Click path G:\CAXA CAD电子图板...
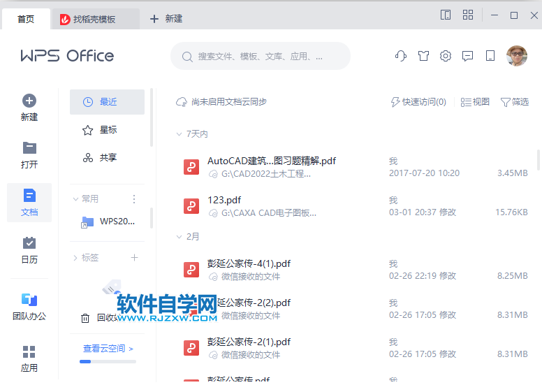542x392 pixels. tap(269, 213)
